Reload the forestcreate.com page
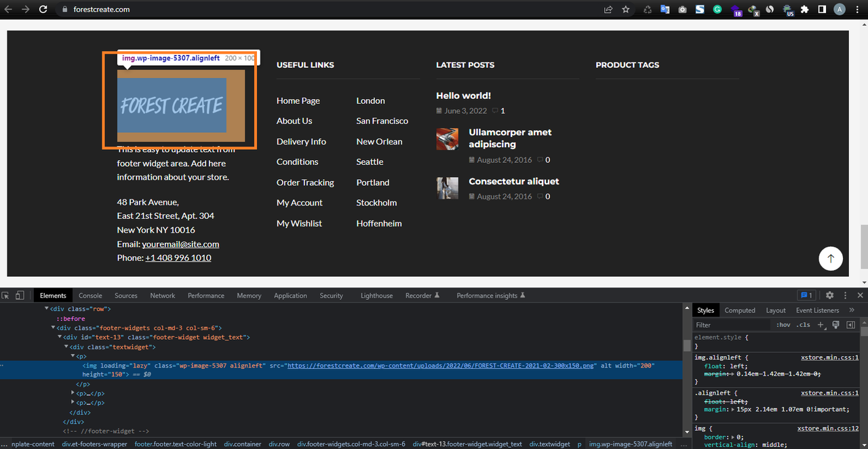The image size is (868, 449). pyautogui.click(x=43, y=9)
